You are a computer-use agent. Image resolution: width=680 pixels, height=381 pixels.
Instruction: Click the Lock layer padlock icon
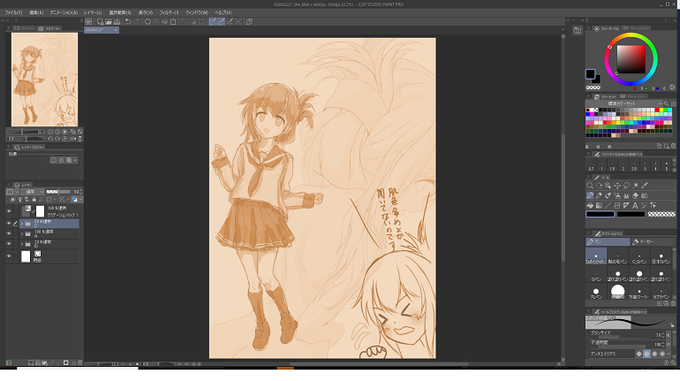(x=34, y=199)
